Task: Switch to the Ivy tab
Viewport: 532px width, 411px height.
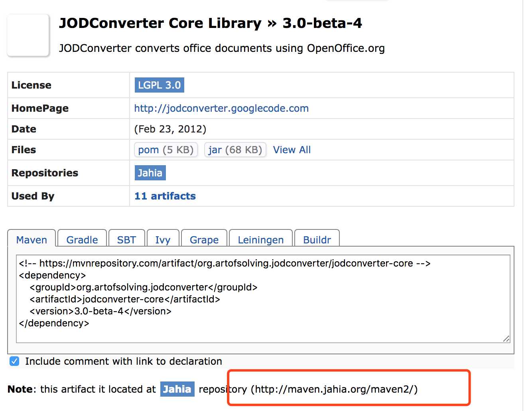Action: coord(163,239)
